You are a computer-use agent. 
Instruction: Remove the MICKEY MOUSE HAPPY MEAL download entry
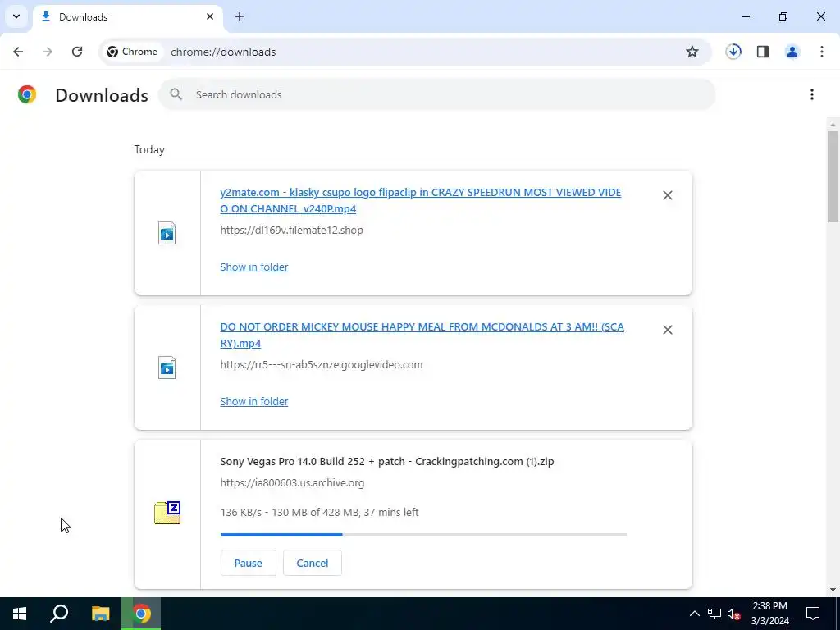(668, 330)
